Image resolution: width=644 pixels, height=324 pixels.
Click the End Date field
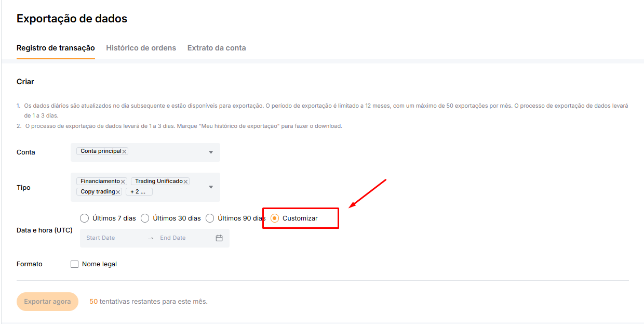click(173, 238)
